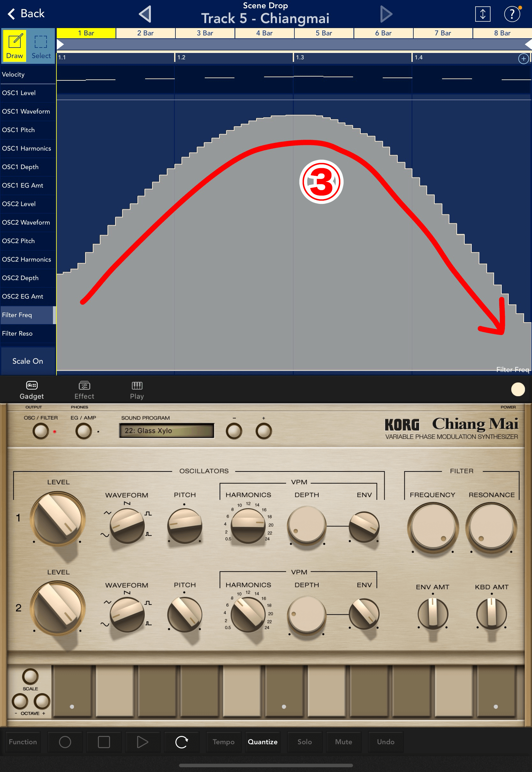The image size is (532, 772).
Task: Select the 2 Bar tab
Action: [x=145, y=33]
